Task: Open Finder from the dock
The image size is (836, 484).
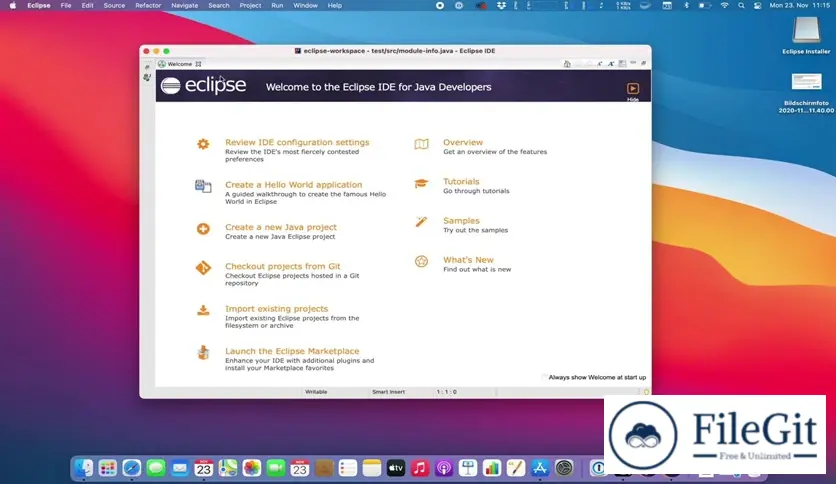Action: [x=84, y=468]
